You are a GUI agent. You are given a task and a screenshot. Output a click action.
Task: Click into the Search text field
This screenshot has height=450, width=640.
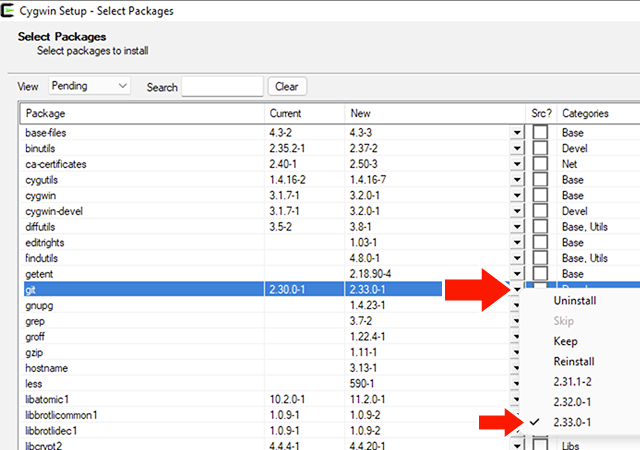click(x=223, y=87)
